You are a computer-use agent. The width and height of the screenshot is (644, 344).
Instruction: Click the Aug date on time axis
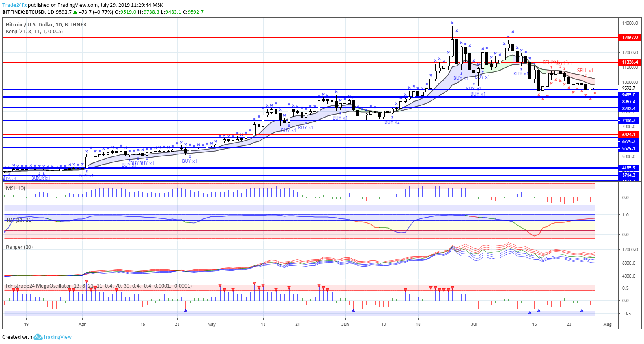(x=608, y=324)
